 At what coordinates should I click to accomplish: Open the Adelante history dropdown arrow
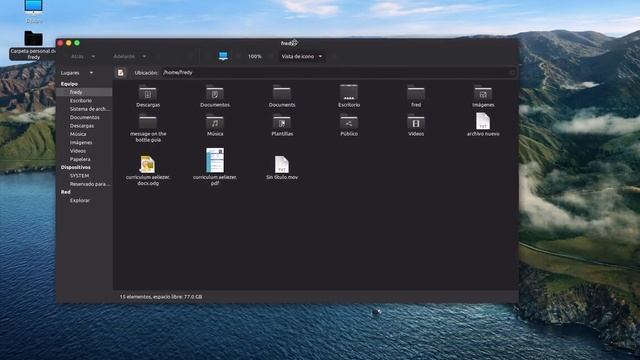(x=144, y=56)
